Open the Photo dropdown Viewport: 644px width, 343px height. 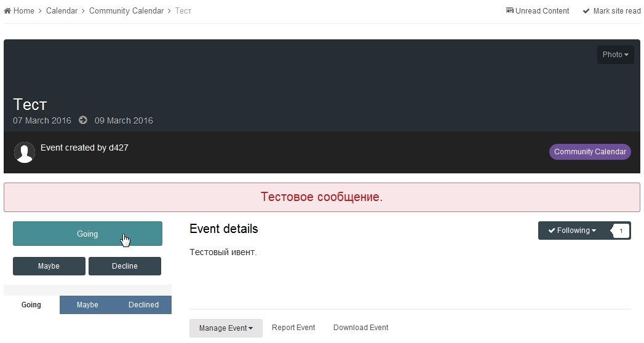tap(615, 55)
